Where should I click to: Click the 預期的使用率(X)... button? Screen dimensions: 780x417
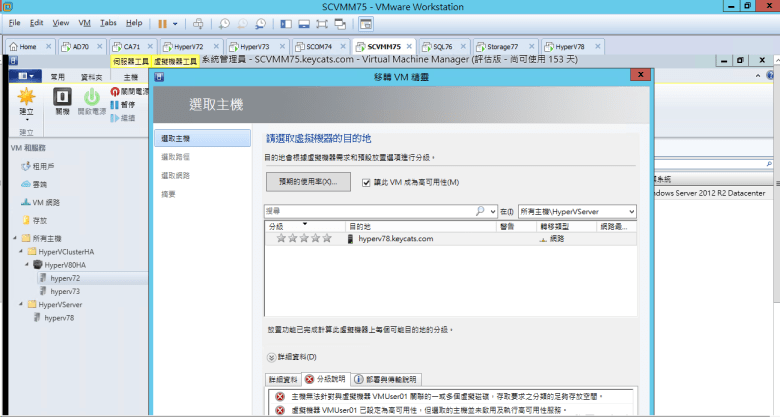pyautogui.click(x=308, y=182)
